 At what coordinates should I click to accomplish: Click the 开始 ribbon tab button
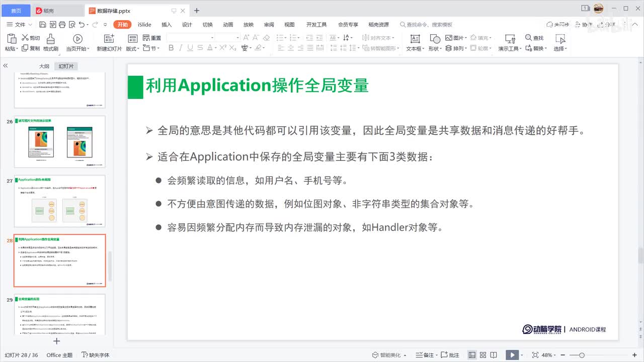click(x=123, y=25)
